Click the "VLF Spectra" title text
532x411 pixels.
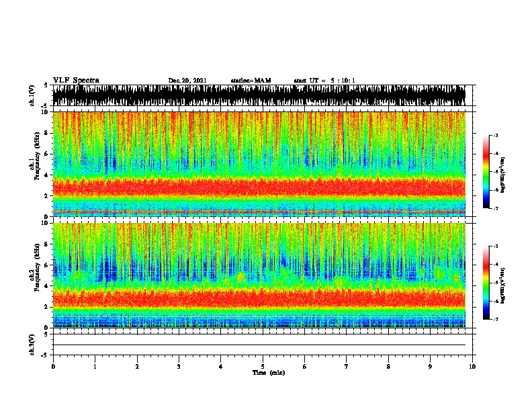coord(76,80)
